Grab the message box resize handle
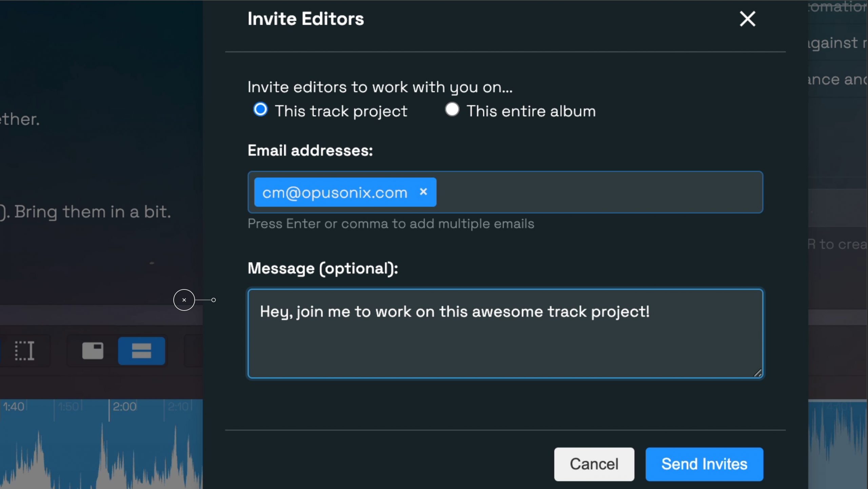Screen dimensions: 868x489 758,373
